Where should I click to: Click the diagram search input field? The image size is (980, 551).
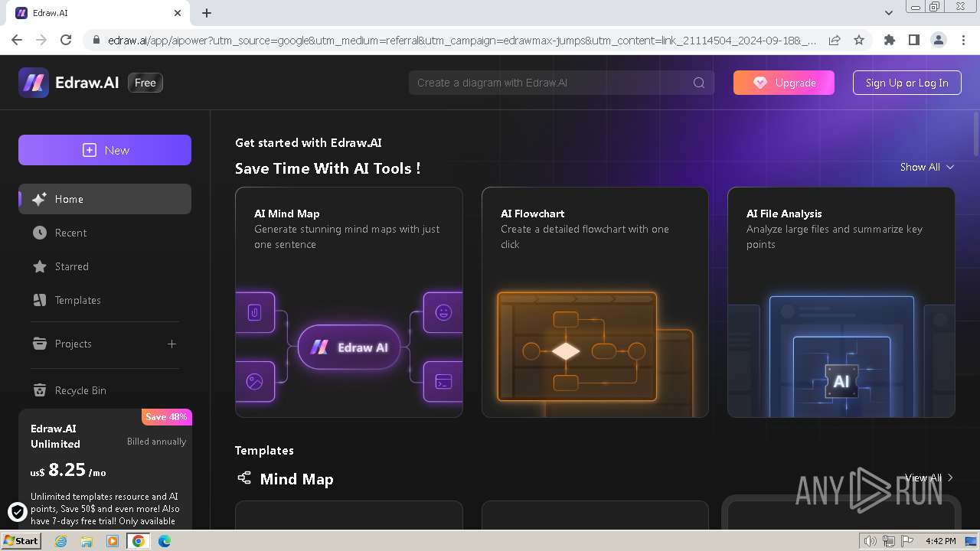[x=561, y=83]
